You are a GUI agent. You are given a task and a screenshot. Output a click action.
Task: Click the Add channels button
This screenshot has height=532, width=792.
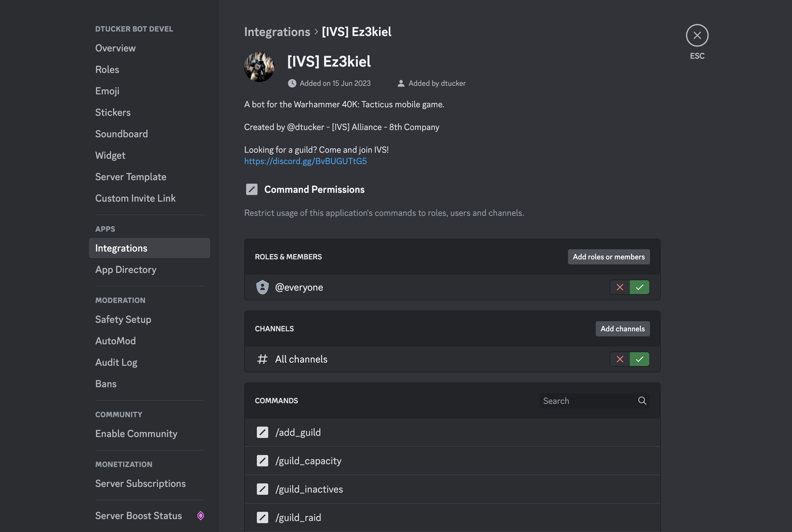(623, 329)
